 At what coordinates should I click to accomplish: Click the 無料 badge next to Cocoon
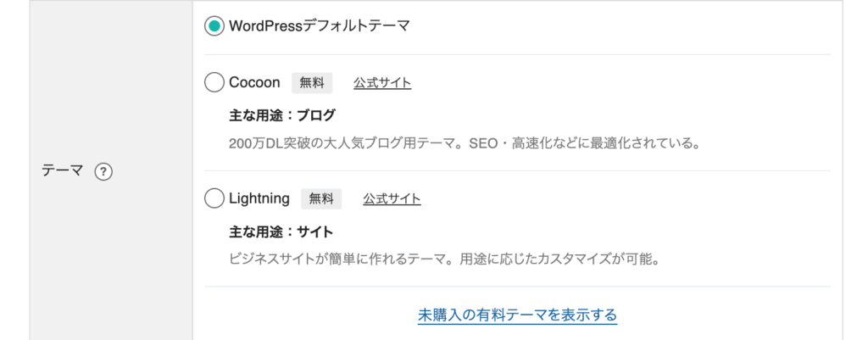coord(312,83)
